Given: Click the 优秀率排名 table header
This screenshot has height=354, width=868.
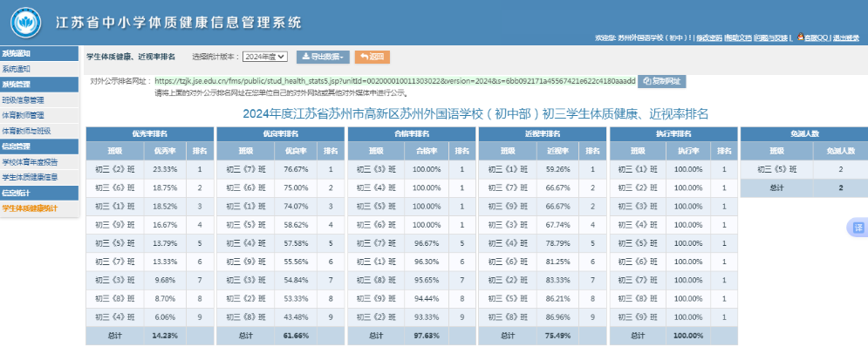Looking at the screenshot, I should click(149, 134).
